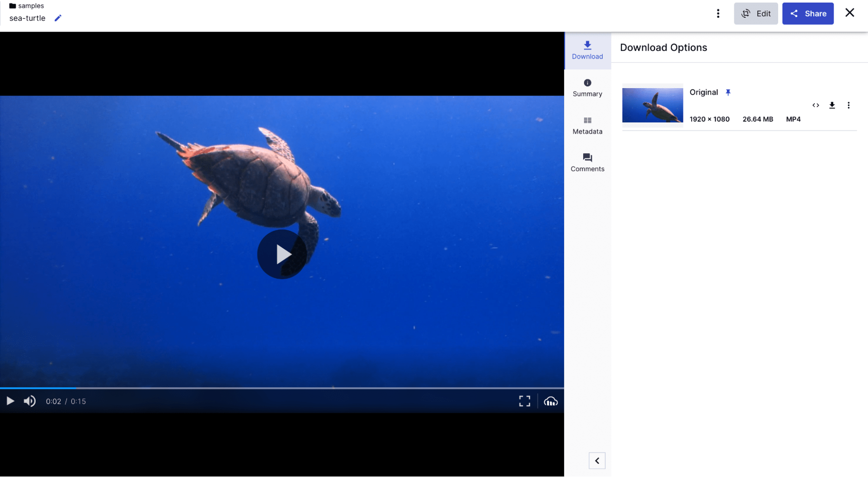
Task: Download the Original MP4 file
Action: click(832, 105)
